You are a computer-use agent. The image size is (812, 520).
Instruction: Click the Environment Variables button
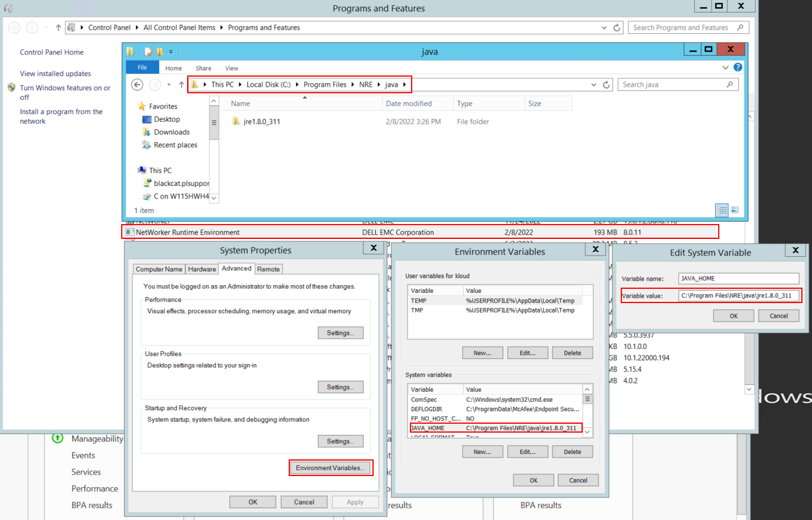click(x=330, y=468)
